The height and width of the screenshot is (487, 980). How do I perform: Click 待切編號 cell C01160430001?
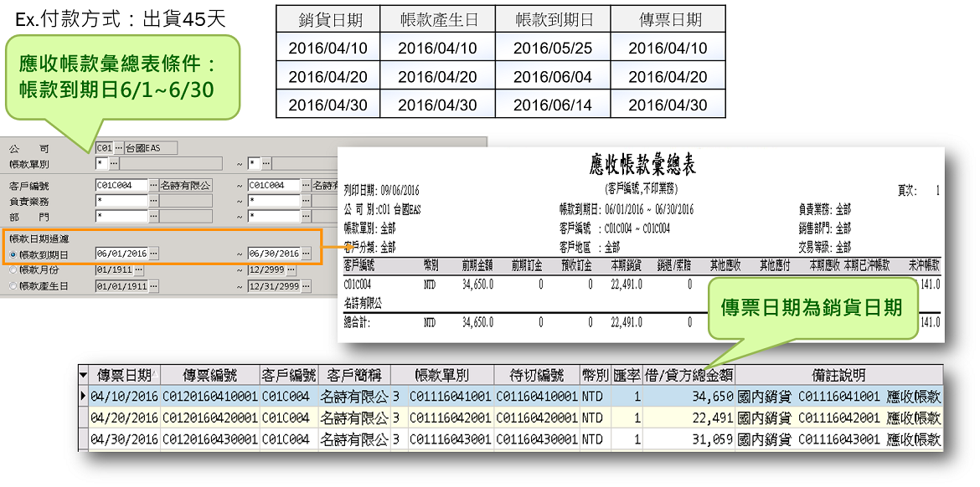pos(536,439)
